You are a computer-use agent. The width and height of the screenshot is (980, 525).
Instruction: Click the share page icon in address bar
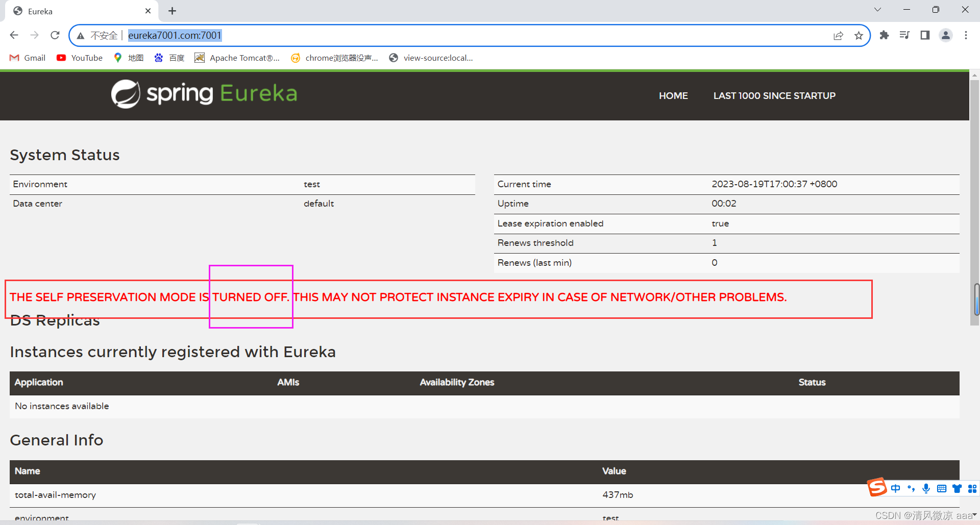pos(838,36)
